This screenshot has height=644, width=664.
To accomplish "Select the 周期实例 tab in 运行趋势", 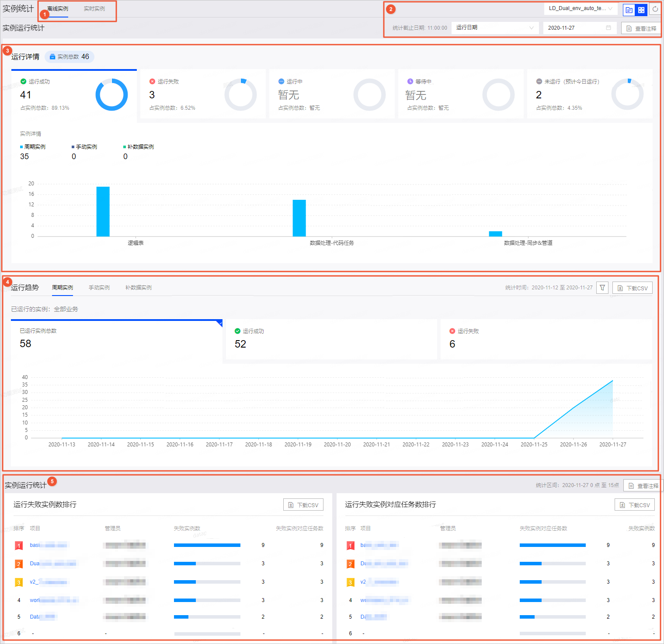I will [63, 288].
